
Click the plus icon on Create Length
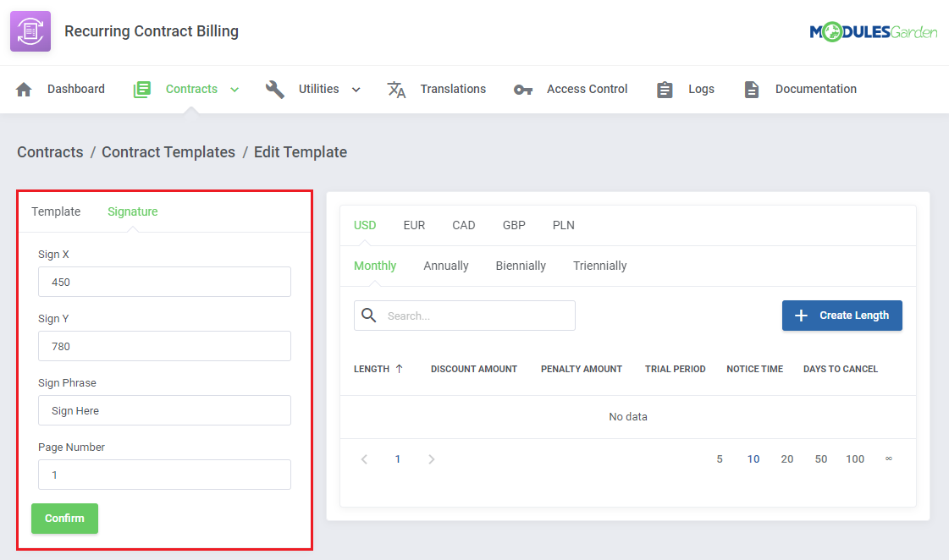801,315
